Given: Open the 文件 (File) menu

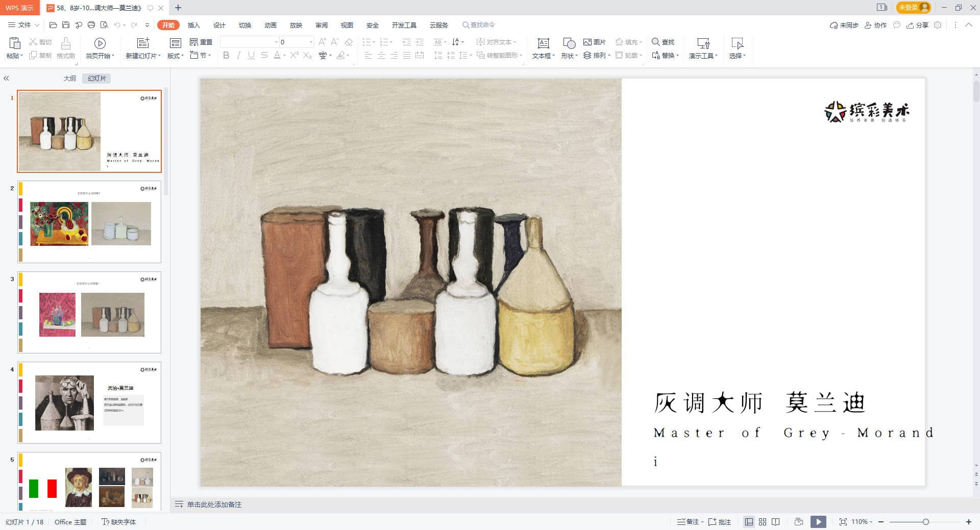Looking at the screenshot, I should (23, 25).
